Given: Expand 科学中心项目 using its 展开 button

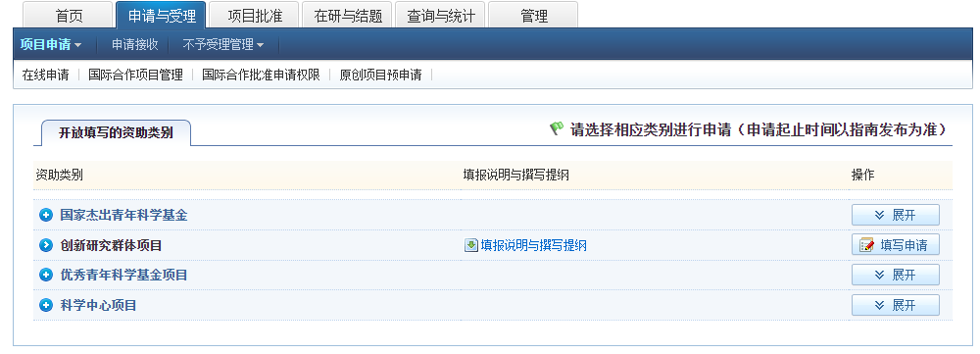Looking at the screenshot, I should pos(895,305).
